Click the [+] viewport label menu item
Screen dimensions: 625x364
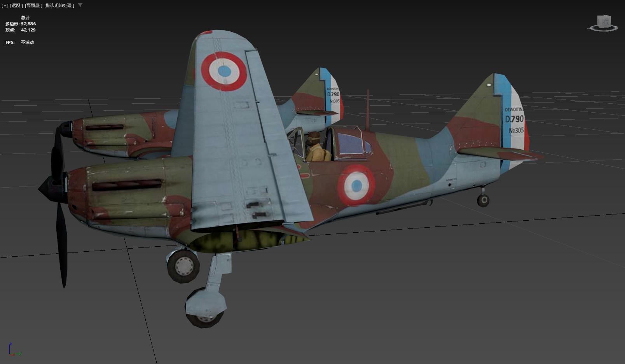click(5, 5)
